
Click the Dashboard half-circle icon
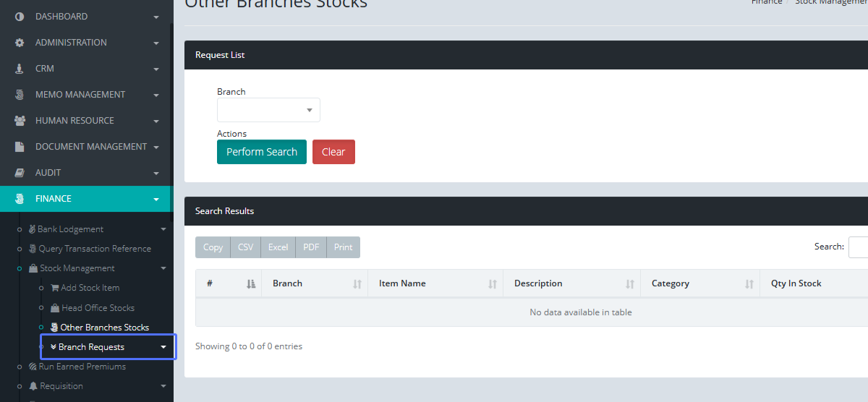tap(20, 17)
